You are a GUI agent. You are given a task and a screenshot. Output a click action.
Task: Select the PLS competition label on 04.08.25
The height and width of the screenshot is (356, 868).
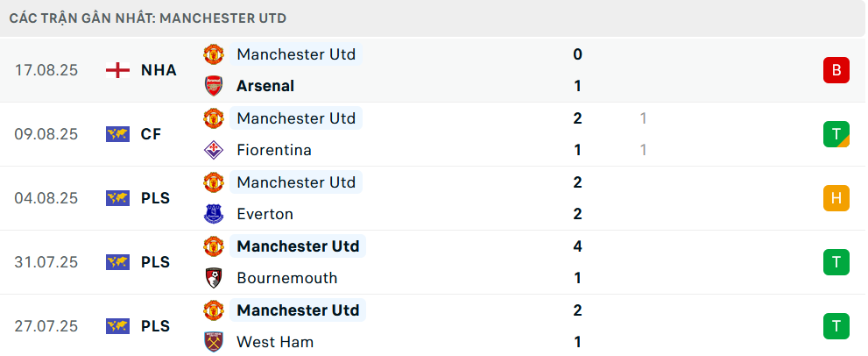click(x=156, y=198)
